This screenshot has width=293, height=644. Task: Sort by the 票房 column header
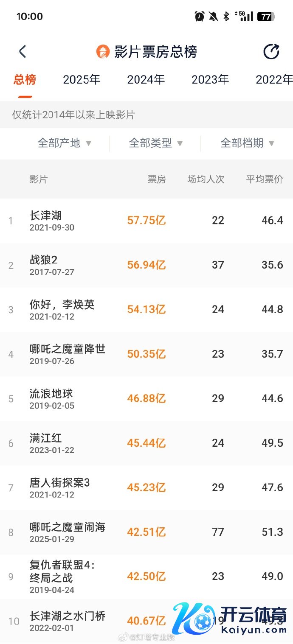coord(157,179)
